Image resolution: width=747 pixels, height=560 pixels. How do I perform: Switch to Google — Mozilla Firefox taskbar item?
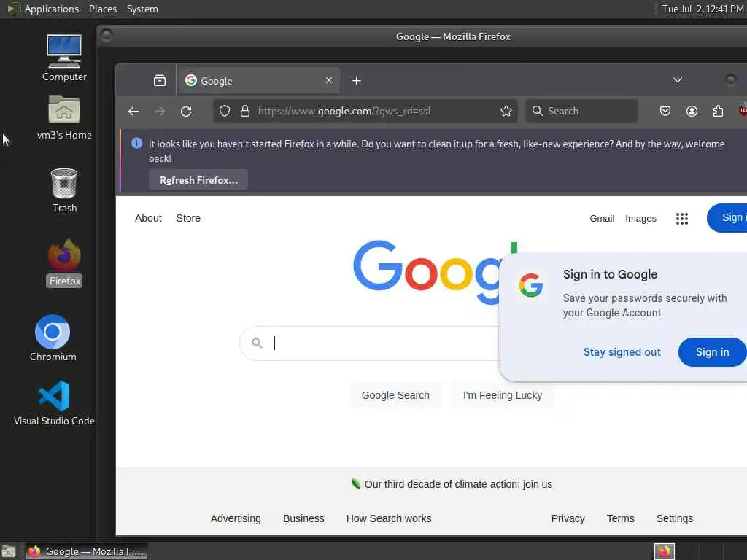[86, 551]
